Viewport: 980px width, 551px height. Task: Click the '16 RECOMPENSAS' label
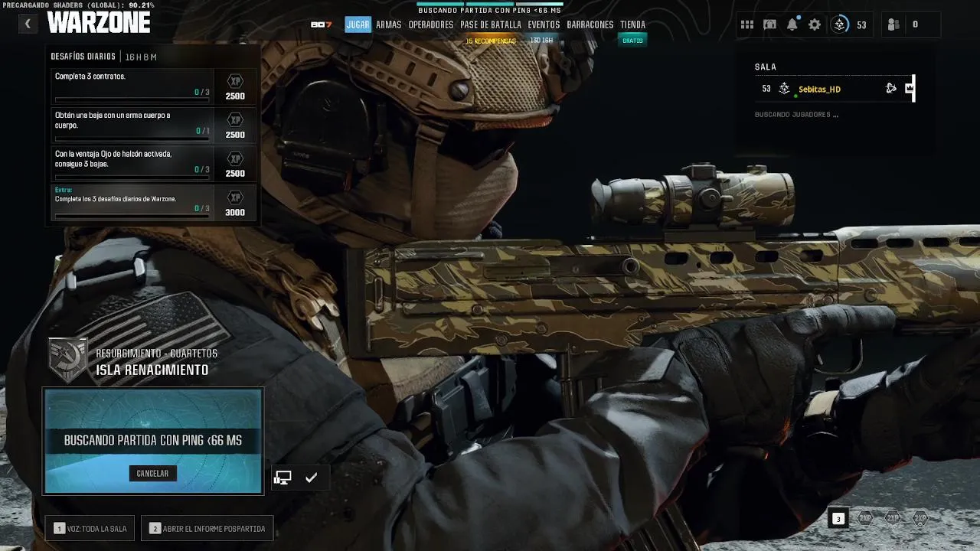(x=491, y=41)
